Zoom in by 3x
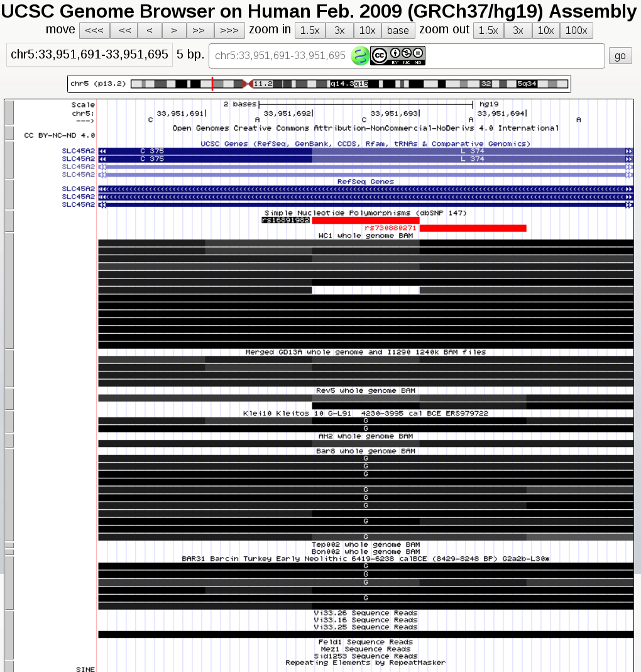The height and width of the screenshot is (672, 641). point(339,30)
